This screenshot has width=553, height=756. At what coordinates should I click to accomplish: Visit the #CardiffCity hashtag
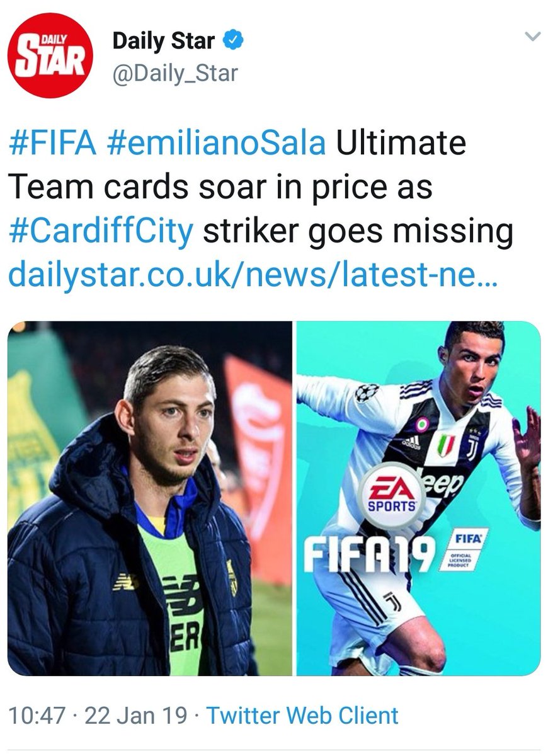tap(101, 232)
